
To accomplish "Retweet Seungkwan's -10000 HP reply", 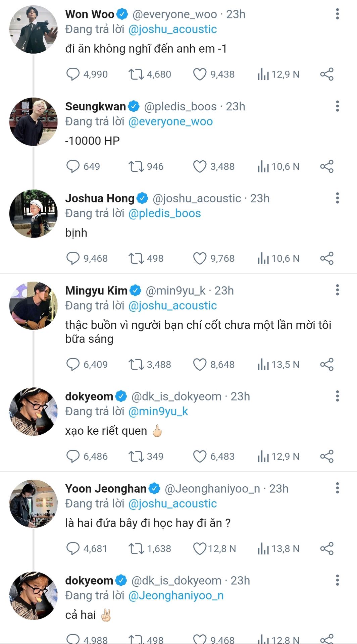I will point(136,166).
